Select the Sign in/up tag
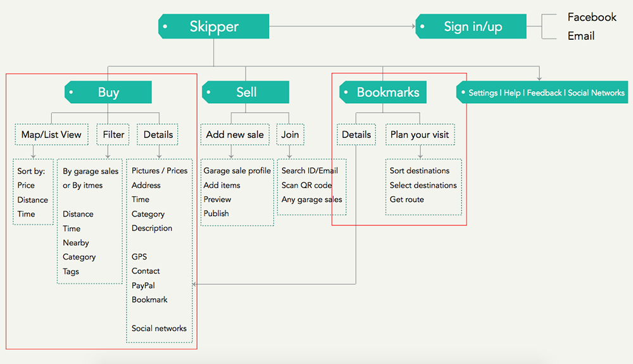Image resolution: width=633 pixels, height=364 pixels. 472,27
